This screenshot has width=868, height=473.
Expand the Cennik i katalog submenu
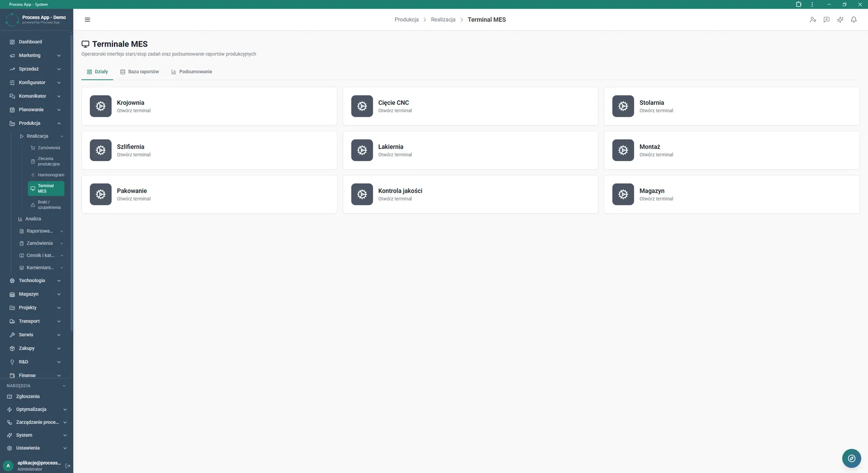coord(41,255)
